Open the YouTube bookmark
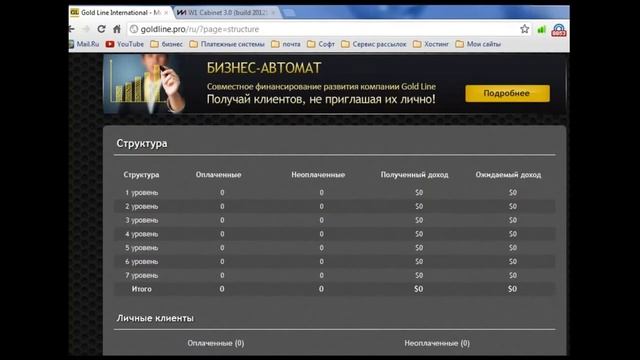 point(124,44)
